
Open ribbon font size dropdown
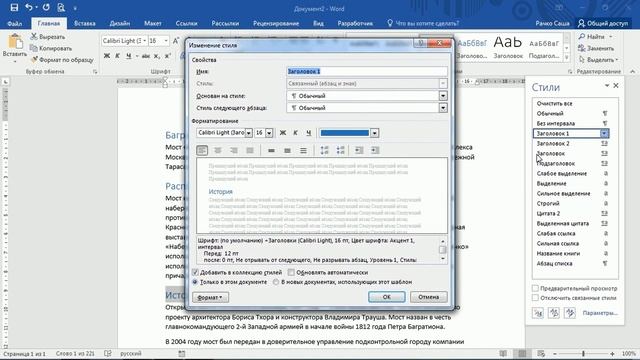[166, 41]
